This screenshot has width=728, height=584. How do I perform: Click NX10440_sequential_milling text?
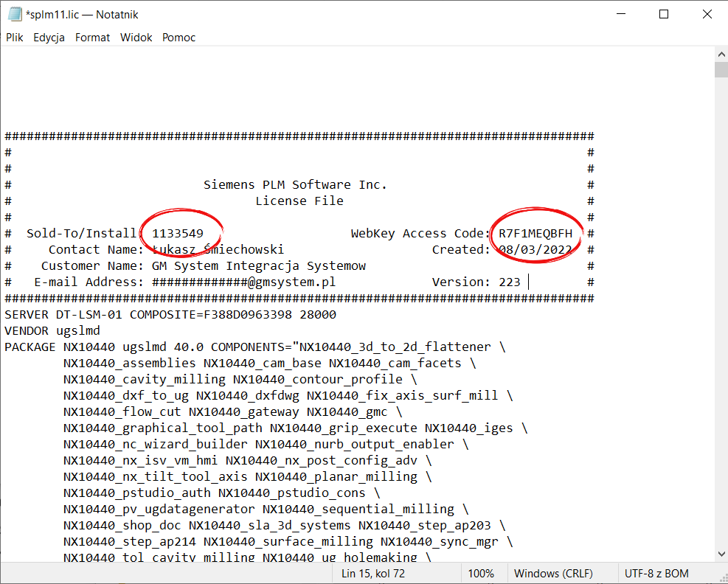coord(358,510)
